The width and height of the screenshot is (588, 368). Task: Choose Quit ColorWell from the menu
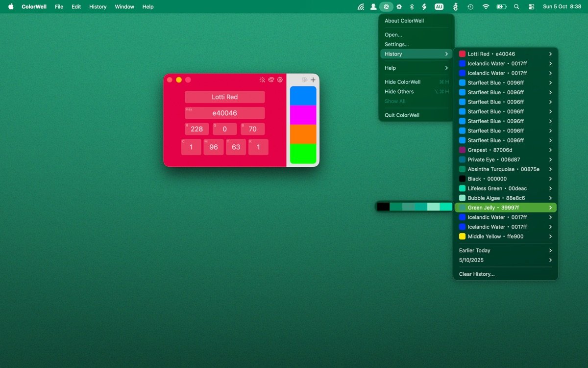coord(402,115)
